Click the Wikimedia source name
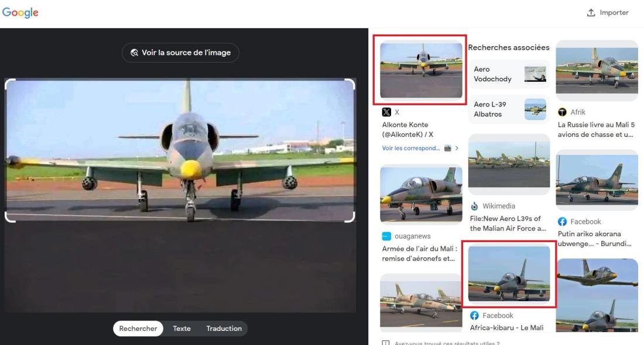 coord(499,206)
